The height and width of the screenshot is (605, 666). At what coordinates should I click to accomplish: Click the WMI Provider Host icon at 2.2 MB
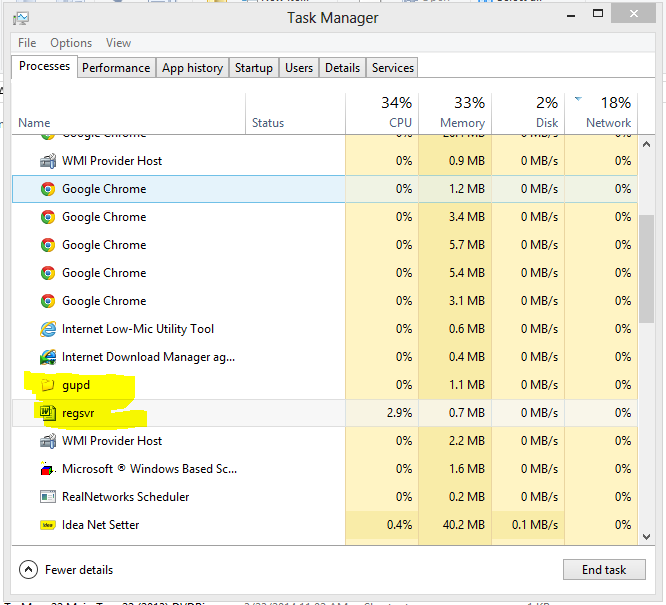tap(48, 441)
